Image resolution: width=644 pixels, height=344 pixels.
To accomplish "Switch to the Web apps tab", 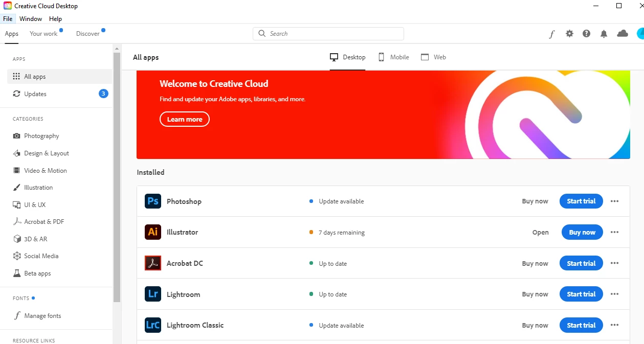I will [x=433, y=57].
